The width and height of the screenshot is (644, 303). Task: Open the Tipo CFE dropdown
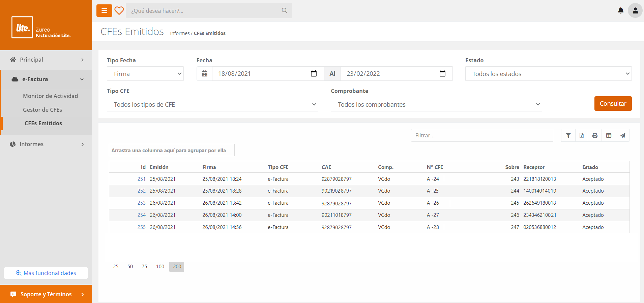click(x=212, y=104)
